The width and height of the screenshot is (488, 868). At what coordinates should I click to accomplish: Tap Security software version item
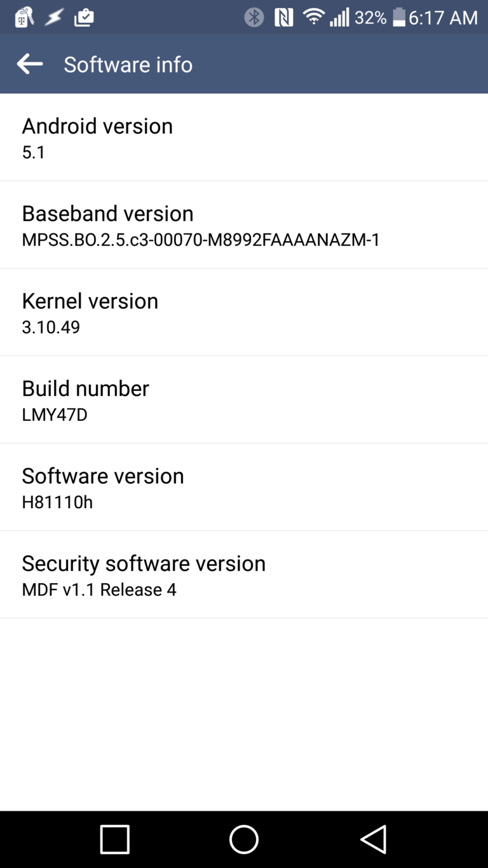tap(244, 575)
